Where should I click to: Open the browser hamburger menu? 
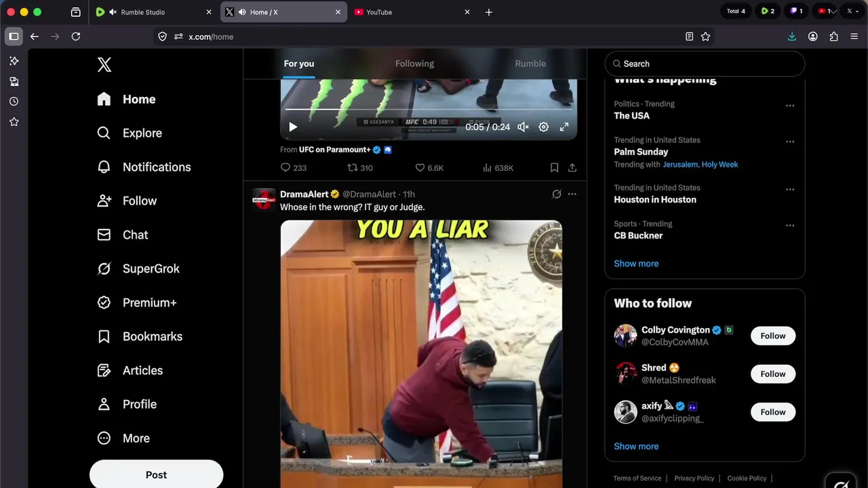(x=854, y=37)
